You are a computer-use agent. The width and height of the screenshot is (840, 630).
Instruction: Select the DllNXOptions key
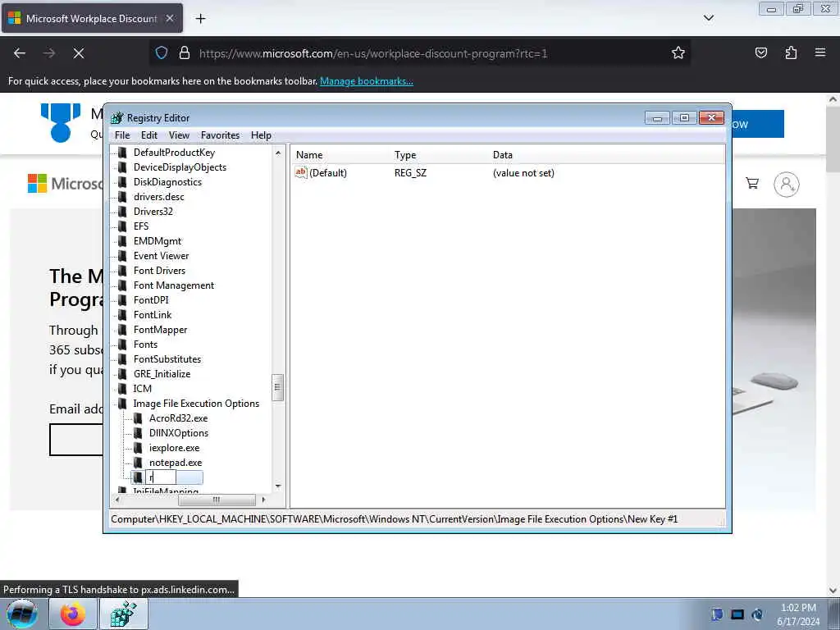click(x=178, y=433)
